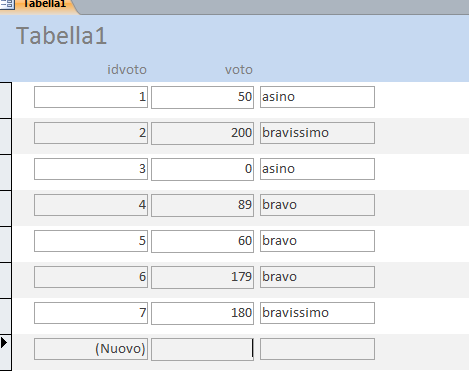
Task: Click voto field containing 180
Action: click(x=202, y=313)
